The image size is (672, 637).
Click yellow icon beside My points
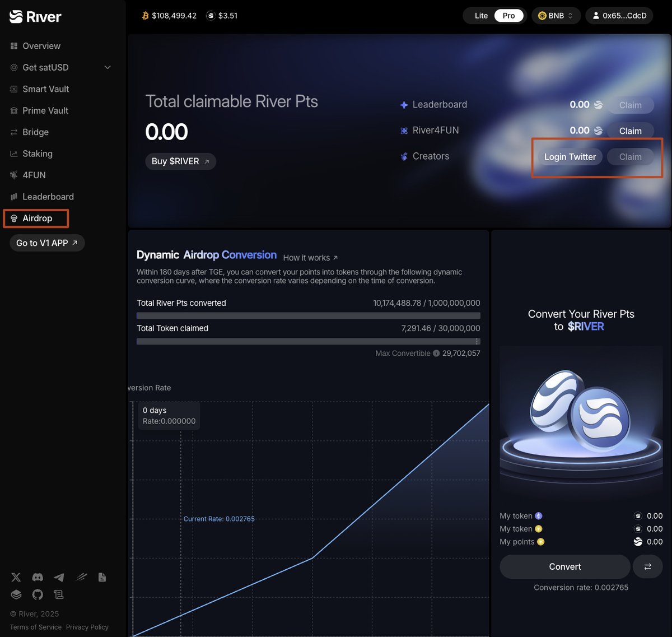coord(541,542)
